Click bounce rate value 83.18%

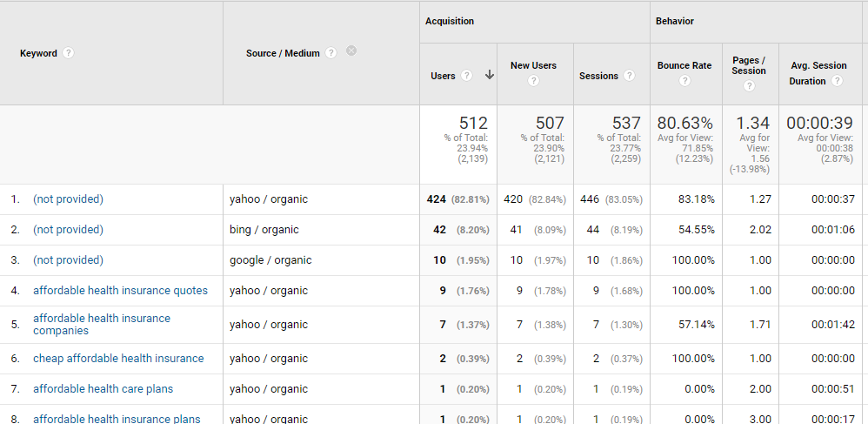point(697,199)
